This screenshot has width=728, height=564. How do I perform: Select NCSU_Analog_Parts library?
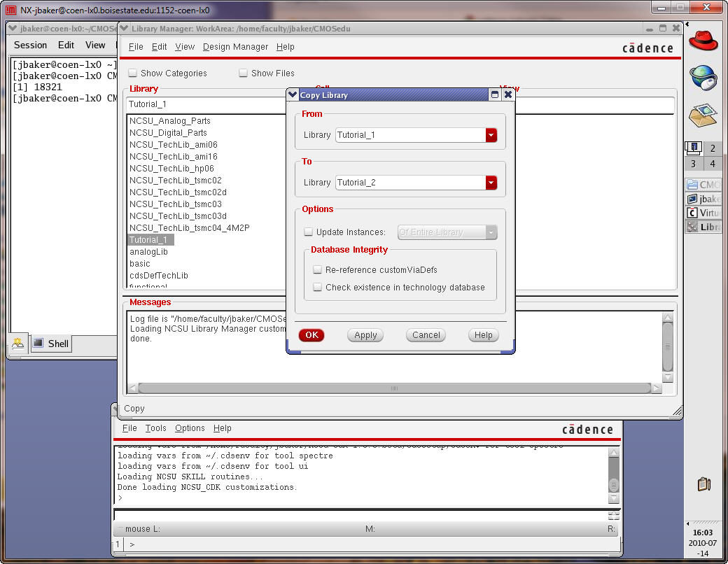170,120
